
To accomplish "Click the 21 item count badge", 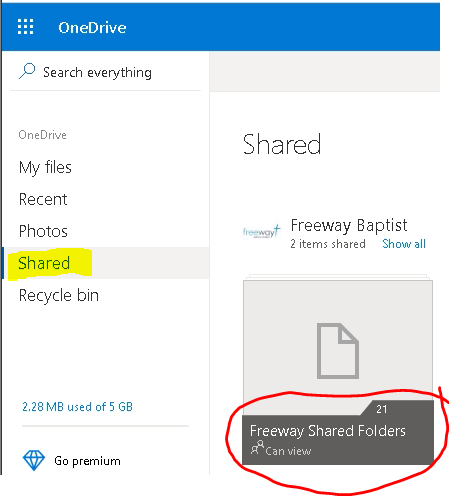I will (x=381, y=409).
